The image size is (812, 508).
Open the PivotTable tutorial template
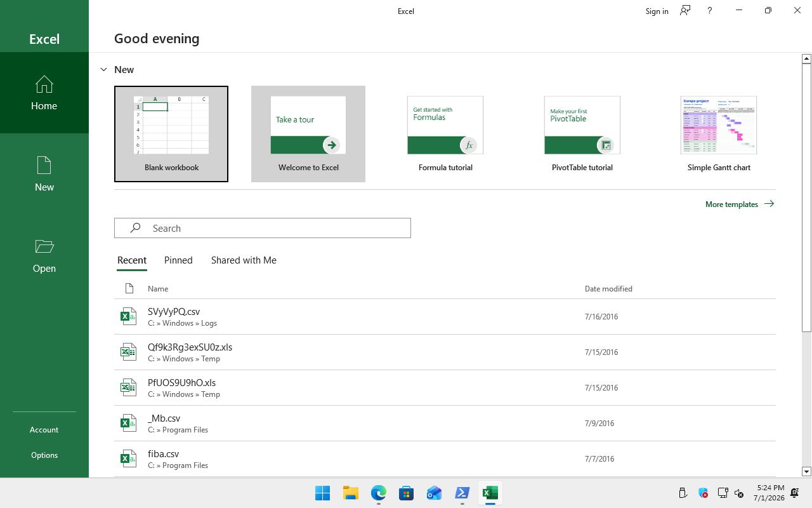click(582, 134)
